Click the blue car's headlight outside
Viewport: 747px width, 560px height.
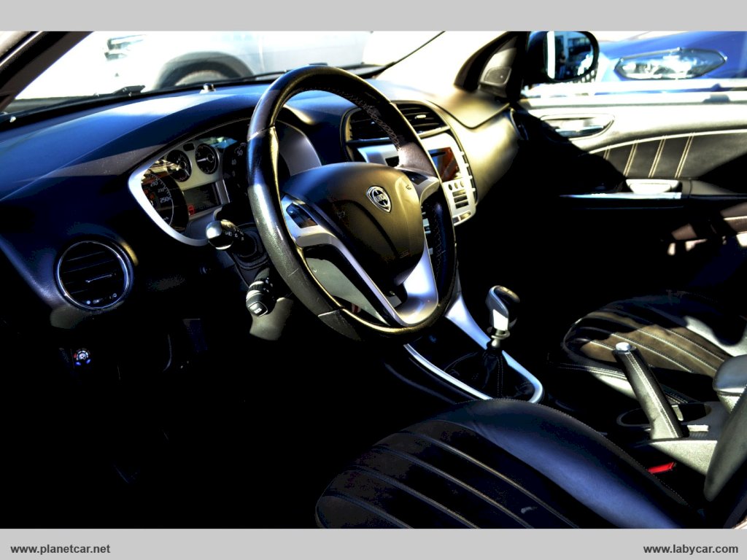click(x=668, y=64)
